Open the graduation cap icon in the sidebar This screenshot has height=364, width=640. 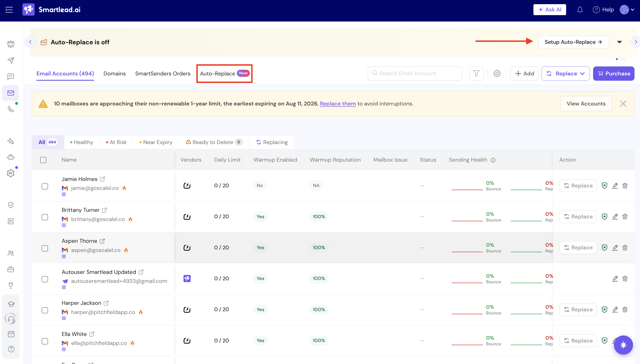pyautogui.click(x=11, y=304)
